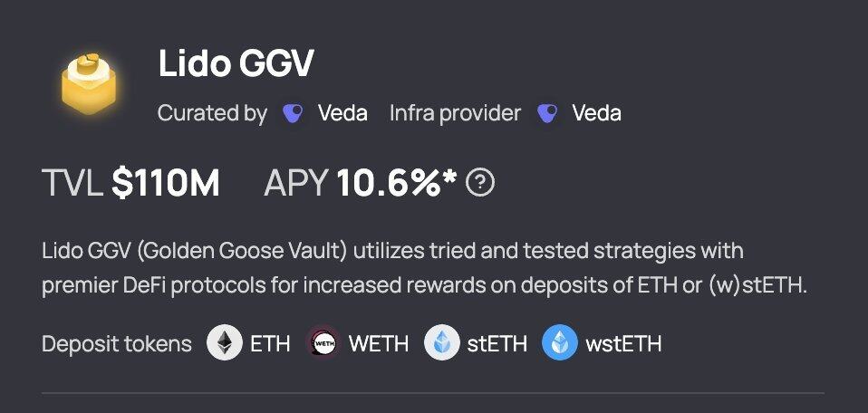Open the Veda infra provider link
This screenshot has height=413, width=868.
tap(597, 113)
